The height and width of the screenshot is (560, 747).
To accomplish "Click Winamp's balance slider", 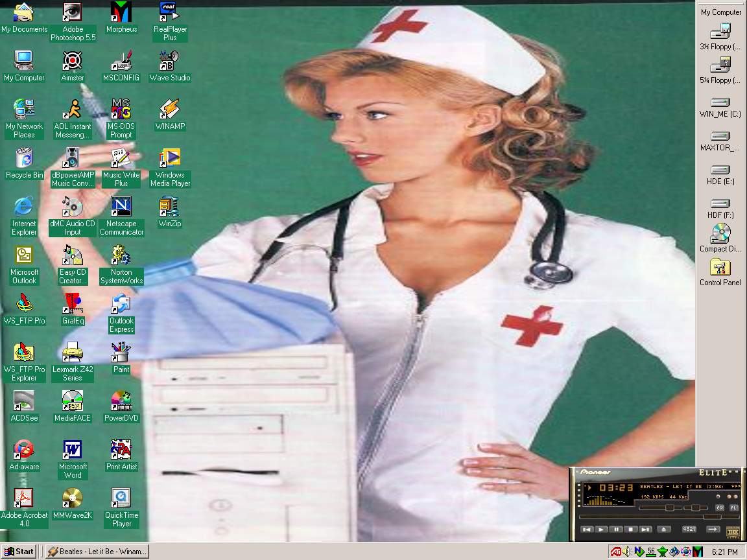I will (x=696, y=508).
